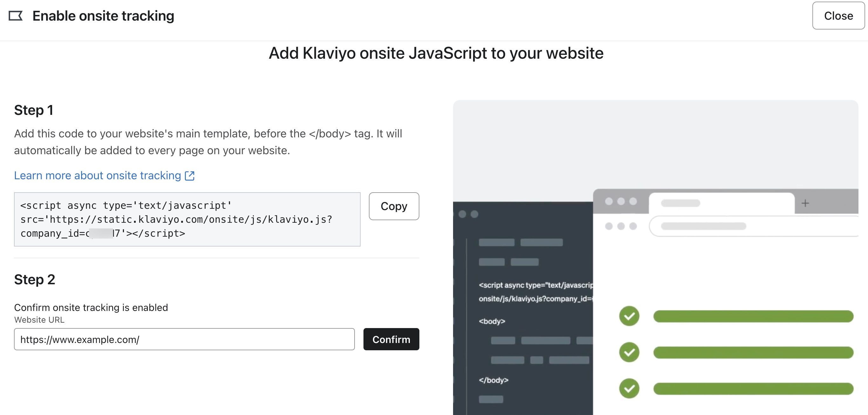This screenshot has height=415, width=868.
Task: Click the Klaviyo flag logo icon
Action: coord(16,16)
